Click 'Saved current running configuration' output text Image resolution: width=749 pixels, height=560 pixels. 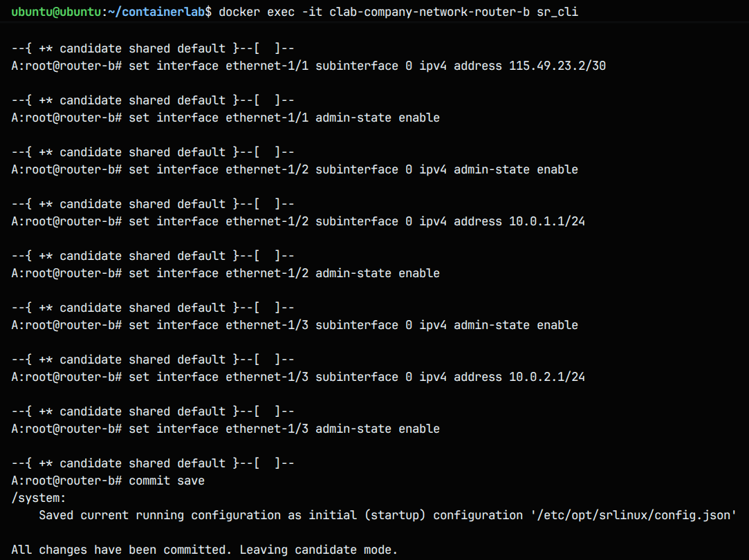click(x=160, y=515)
